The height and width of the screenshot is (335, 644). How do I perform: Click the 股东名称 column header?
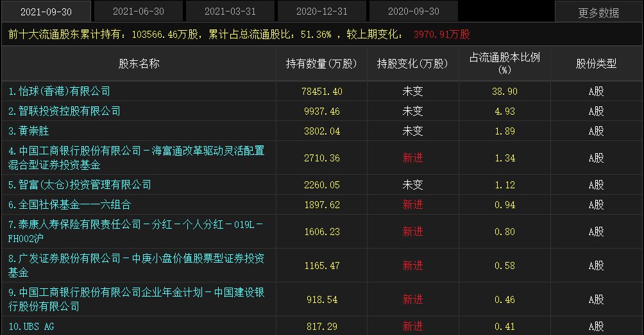pyautogui.click(x=139, y=63)
